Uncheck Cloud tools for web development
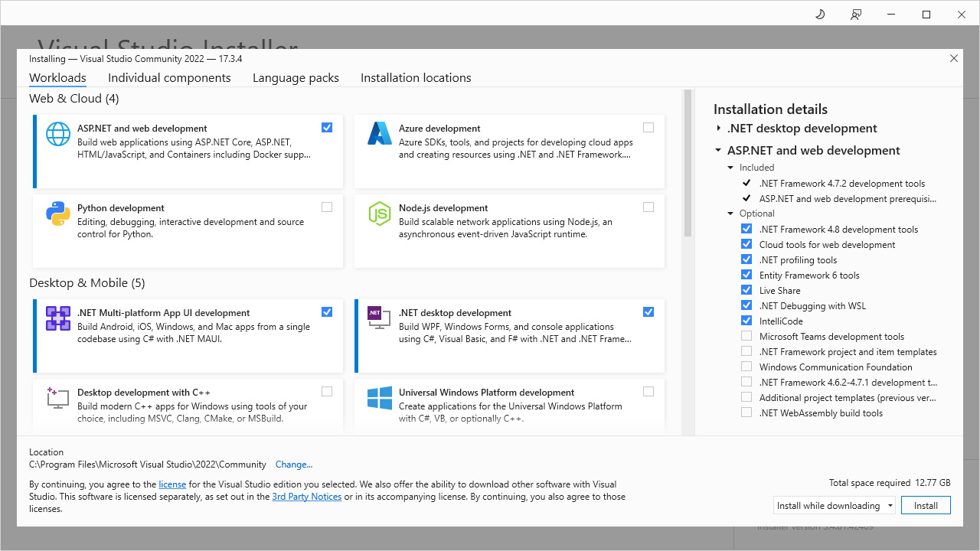 pyautogui.click(x=746, y=244)
